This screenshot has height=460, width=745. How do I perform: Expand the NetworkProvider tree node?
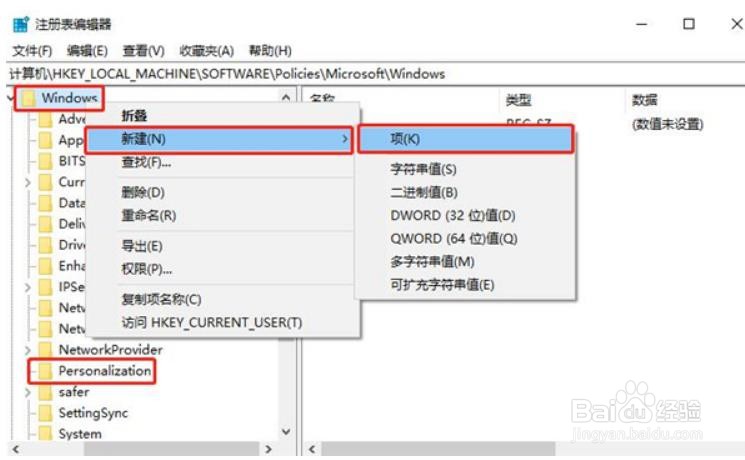click(28, 350)
